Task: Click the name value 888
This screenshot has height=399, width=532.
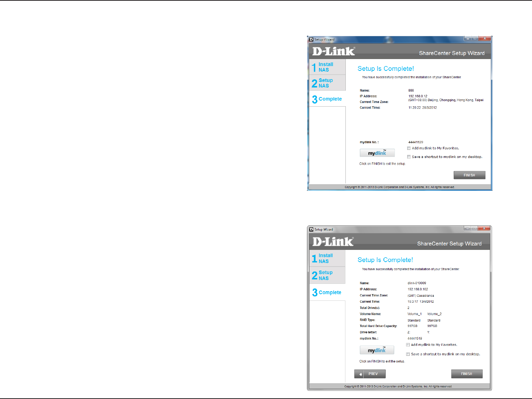Action: [411, 90]
